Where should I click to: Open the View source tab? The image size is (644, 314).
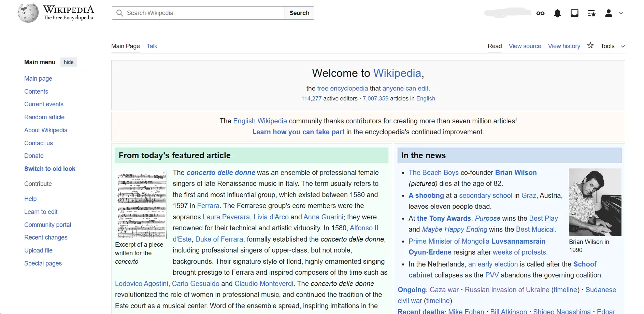(x=525, y=46)
